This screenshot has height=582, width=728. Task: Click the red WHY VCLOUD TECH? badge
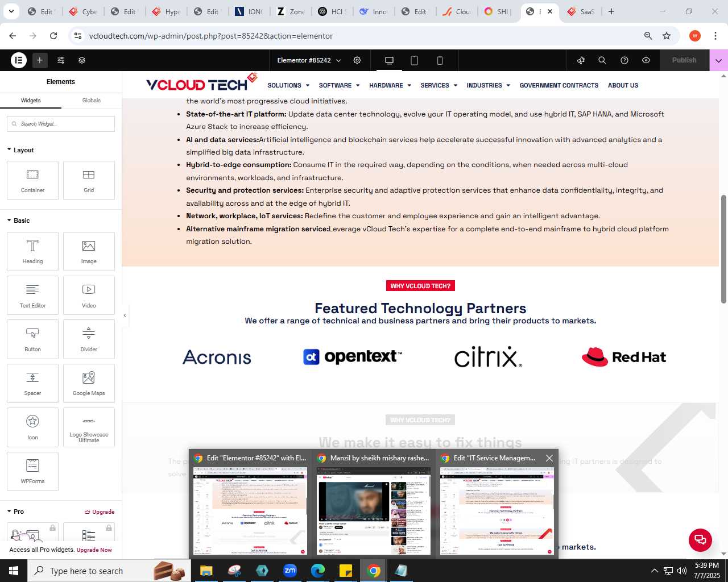point(420,286)
